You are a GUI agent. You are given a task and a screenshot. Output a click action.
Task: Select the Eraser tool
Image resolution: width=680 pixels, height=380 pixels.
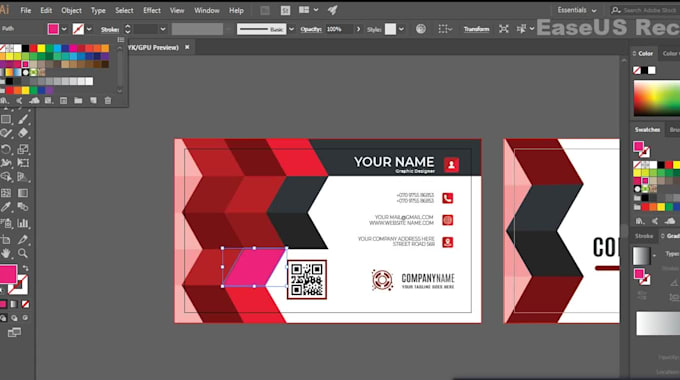pos(23,133)
